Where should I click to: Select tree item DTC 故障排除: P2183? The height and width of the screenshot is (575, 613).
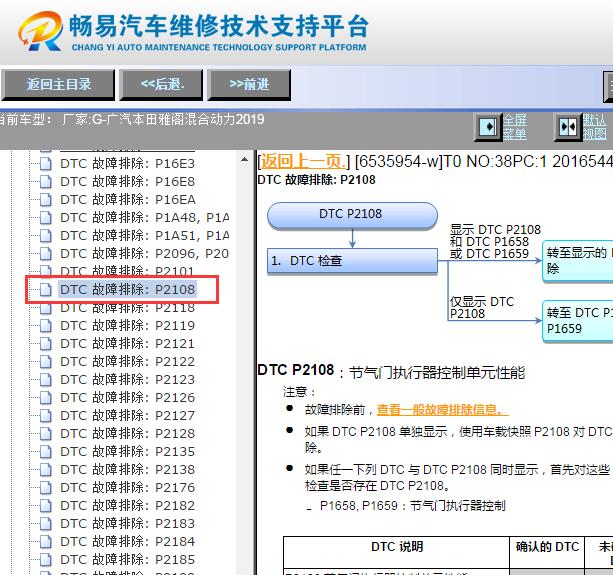coord(127,523)
